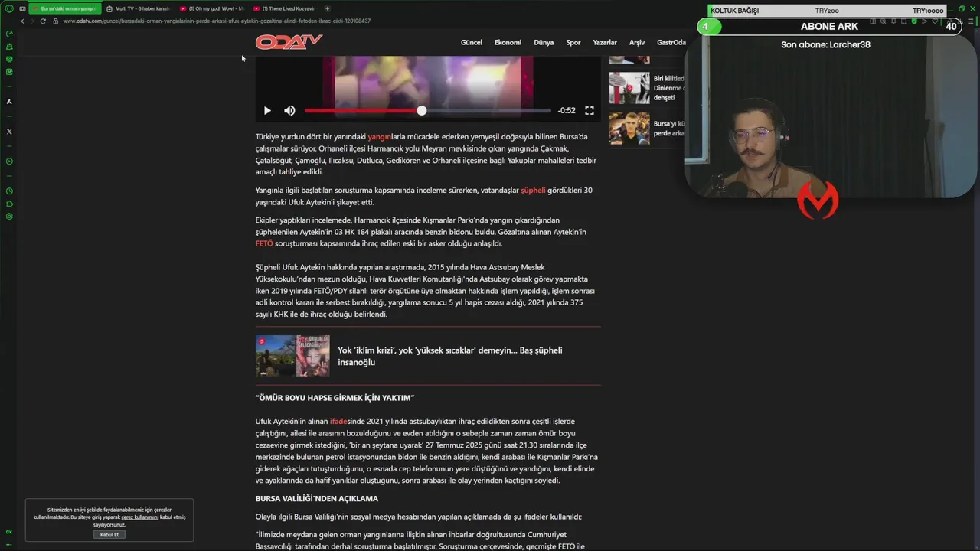The image size is (980, 551).
Task: Switch to the 'Oh my god! Wow!' tab
Action: click(212, 8)
